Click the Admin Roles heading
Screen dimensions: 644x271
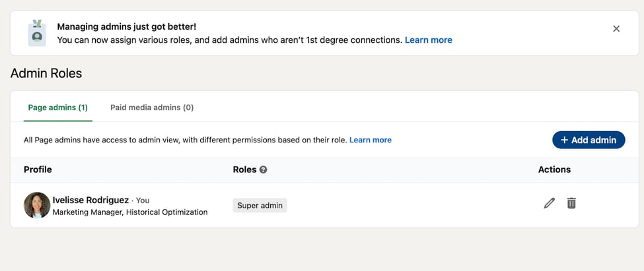coord(46,73)
